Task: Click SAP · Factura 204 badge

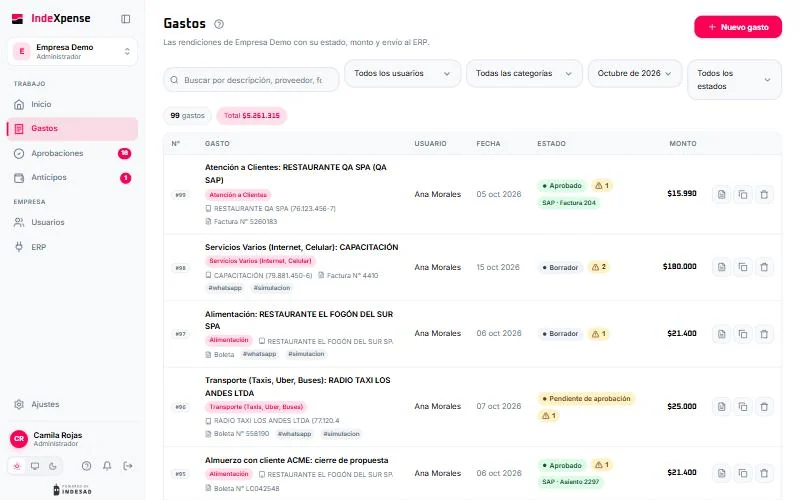Action: click(569, 203)
